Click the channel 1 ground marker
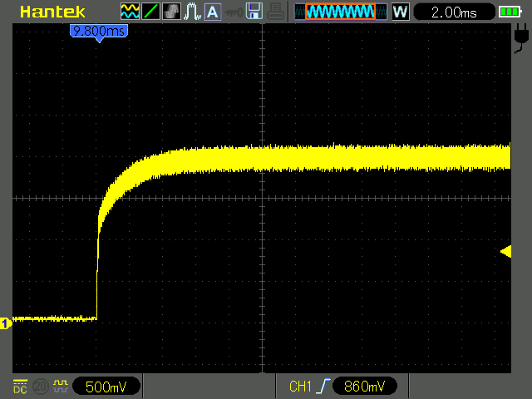The height and width of the screenshot is (399, 532). tap(6, 323)
